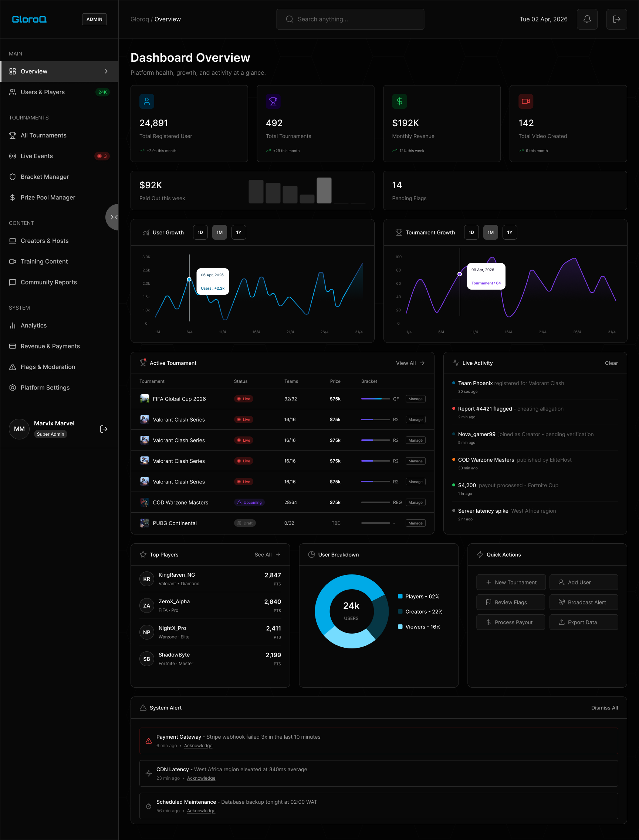Viewport: 639px width, 840px height.
Task: Click the User Growth chart icon
Action: 146,232
